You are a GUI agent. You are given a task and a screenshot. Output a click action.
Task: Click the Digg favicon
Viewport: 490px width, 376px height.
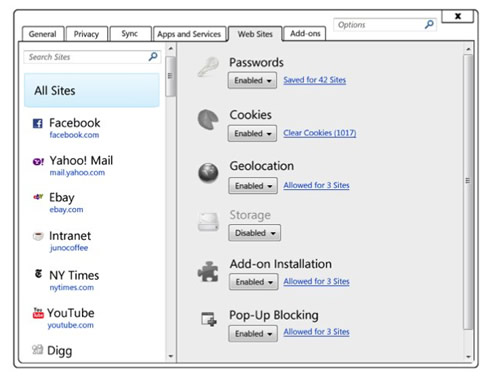point(38,349)
